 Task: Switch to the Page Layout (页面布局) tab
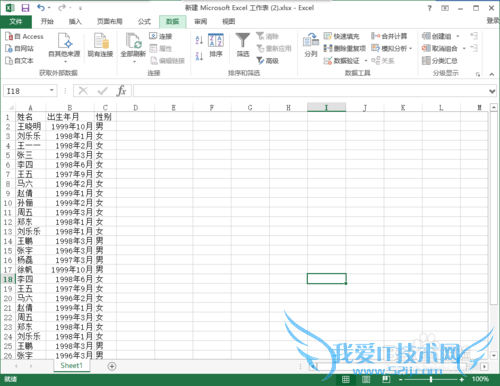pos(110,22)
